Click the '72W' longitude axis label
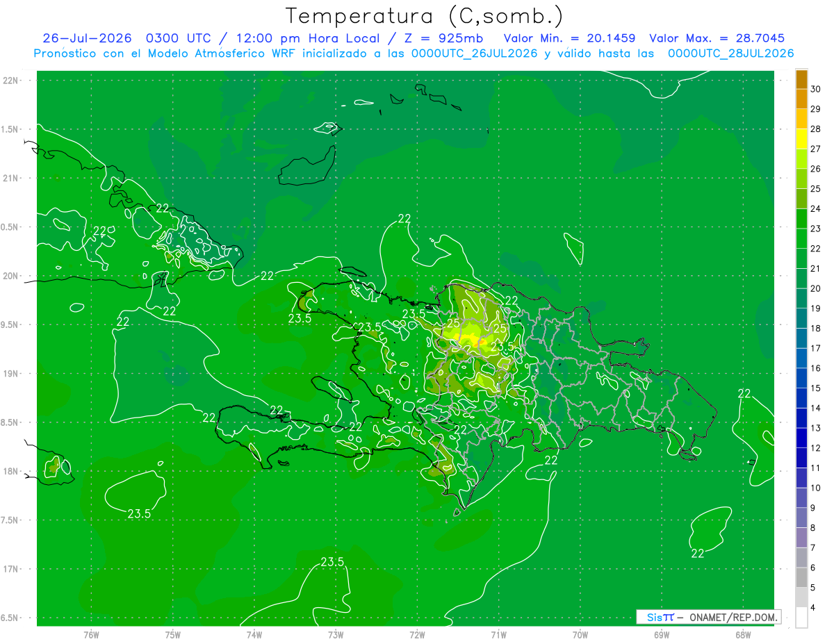The height and width of the screenshot is (644, 834). coord(417,634)
